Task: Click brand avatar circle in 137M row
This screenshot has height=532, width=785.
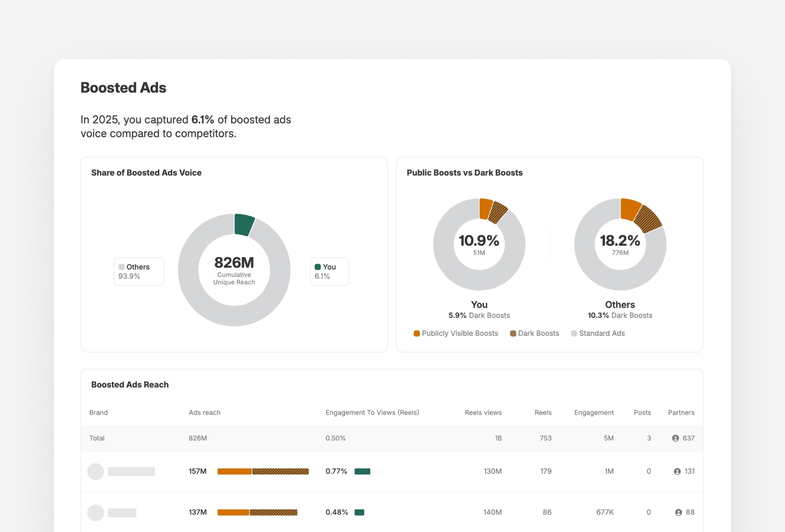Action: [96, 512]
